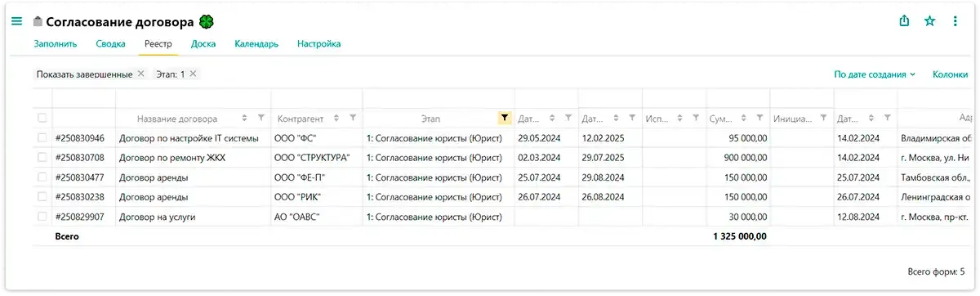The height and width of the screenshot is (296, 980).
Task: Sort by Название договора column arrows
Action: coord(244,118)
